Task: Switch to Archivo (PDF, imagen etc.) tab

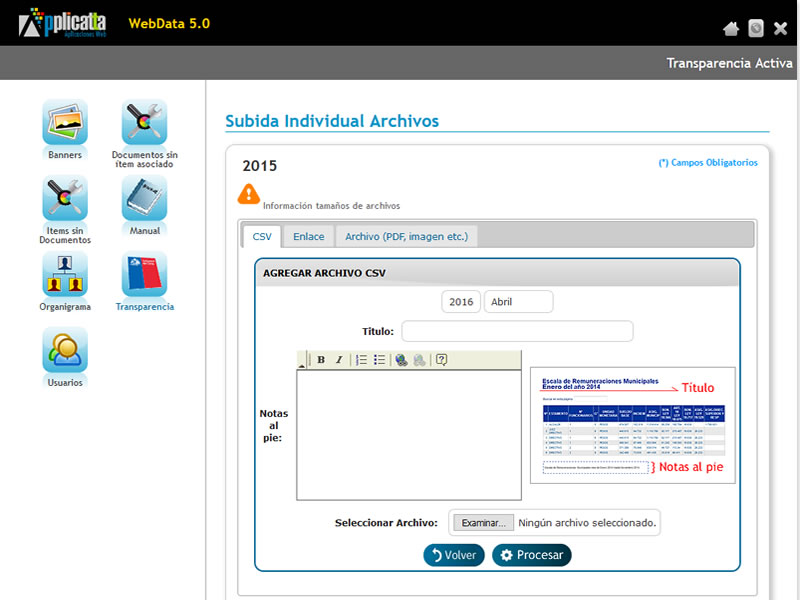Action: pos(406,236)
